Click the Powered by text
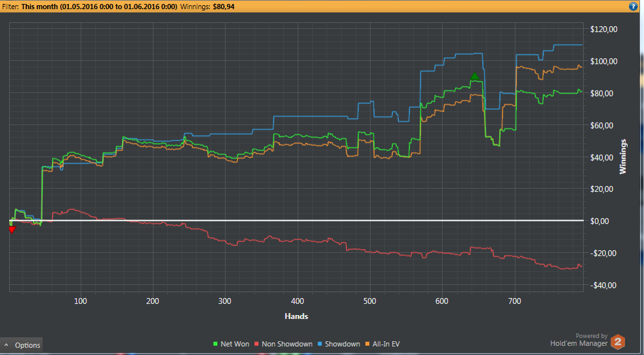Image resolution: width=644 pixels, height=355 pixels. coord(592,336)
